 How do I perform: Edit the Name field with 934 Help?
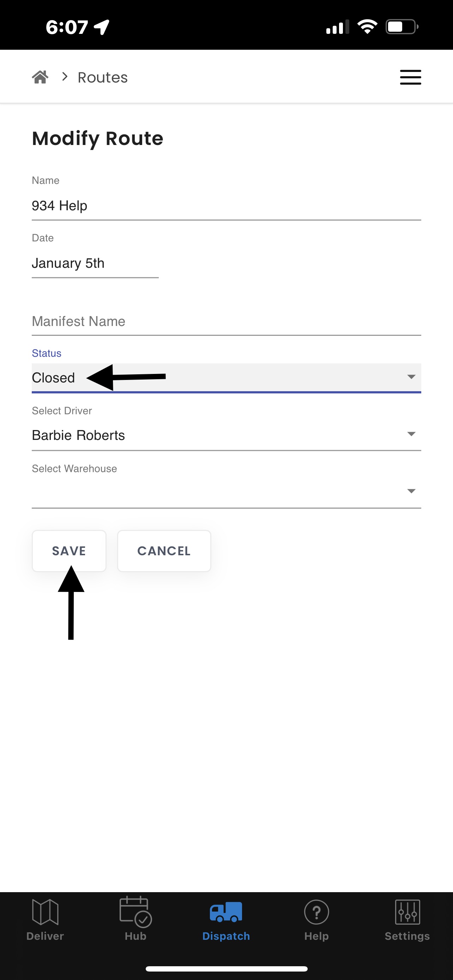(226, 206)
